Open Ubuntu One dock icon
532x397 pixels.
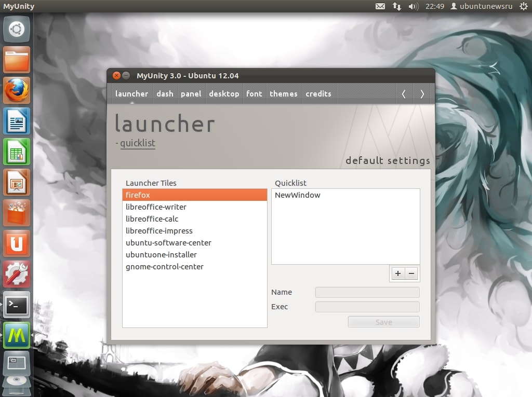point(17,243)
